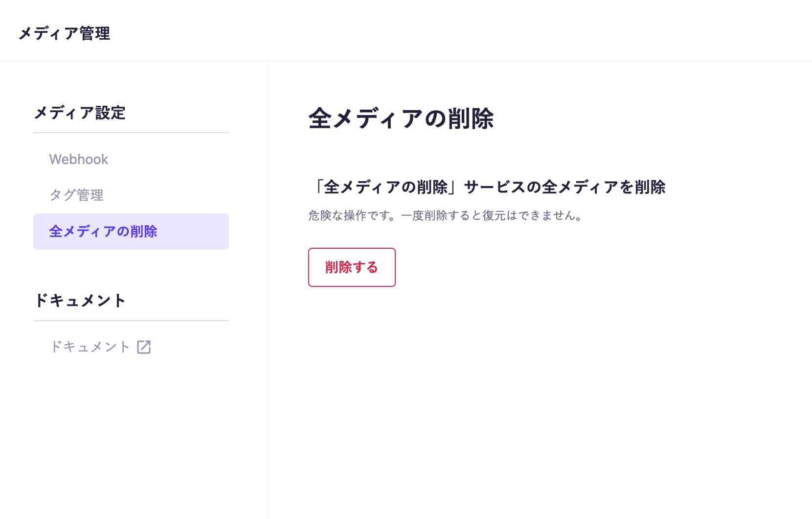Image resolution: width=812 pixels, height=519 pixels.
Task: Click the メディア管理 header title
Action: click(x=64, y=33)
